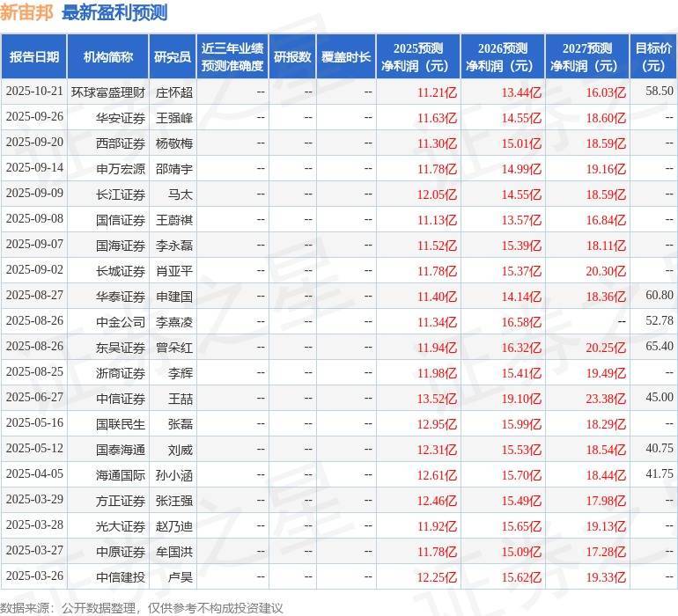Click the 19.10亿 forecast for 2026
The width and height of the screenshot is (678, 616).
point(522,399)
